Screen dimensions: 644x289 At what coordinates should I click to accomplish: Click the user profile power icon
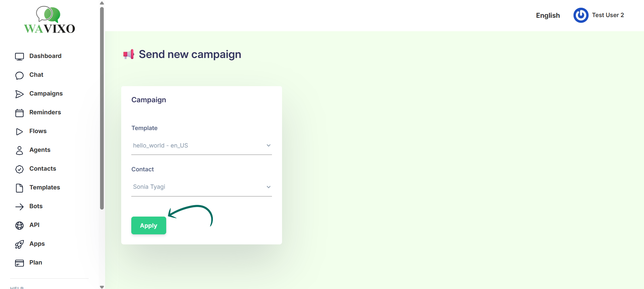click(x=581, y=15)
